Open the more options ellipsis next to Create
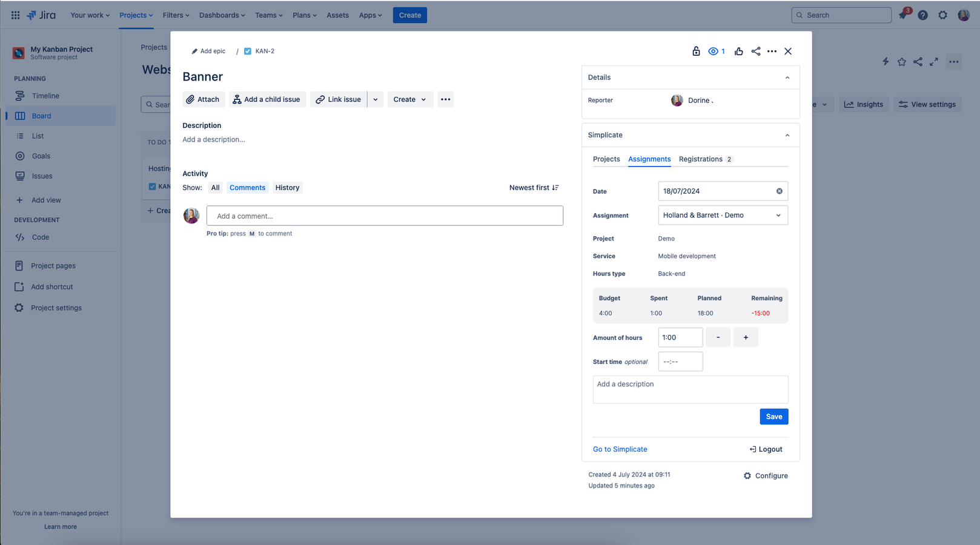 [446, 99]
